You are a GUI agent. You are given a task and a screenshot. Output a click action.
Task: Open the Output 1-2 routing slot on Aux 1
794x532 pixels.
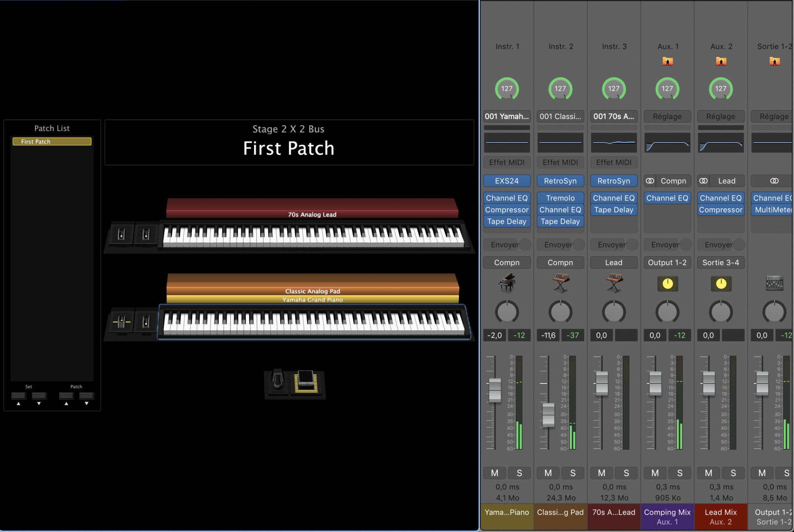[x=667, y=263]
